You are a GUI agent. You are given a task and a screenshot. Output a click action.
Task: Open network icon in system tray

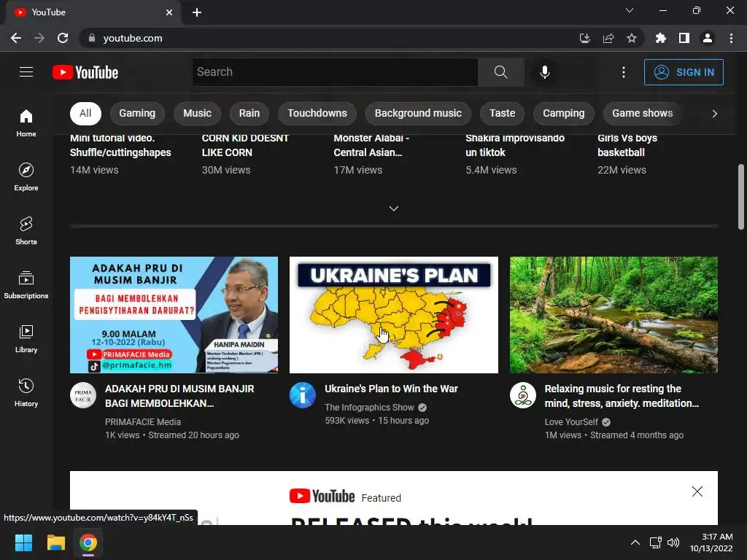click(656, 542)
